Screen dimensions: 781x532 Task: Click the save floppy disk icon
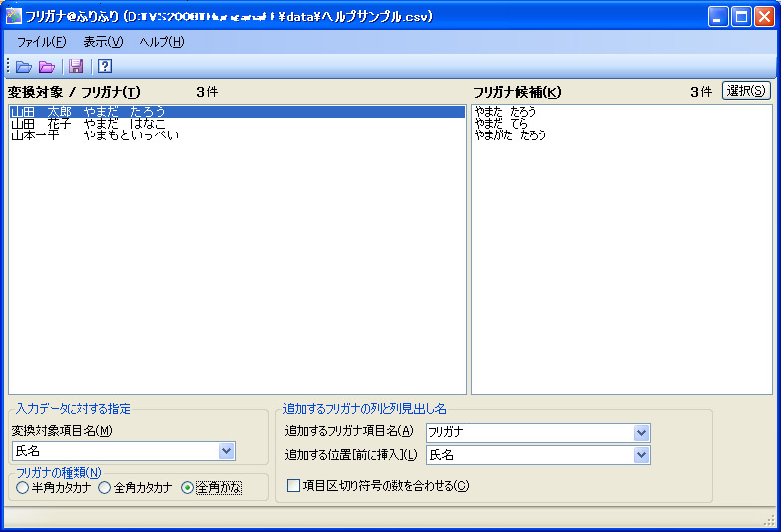tap(76, 67)
